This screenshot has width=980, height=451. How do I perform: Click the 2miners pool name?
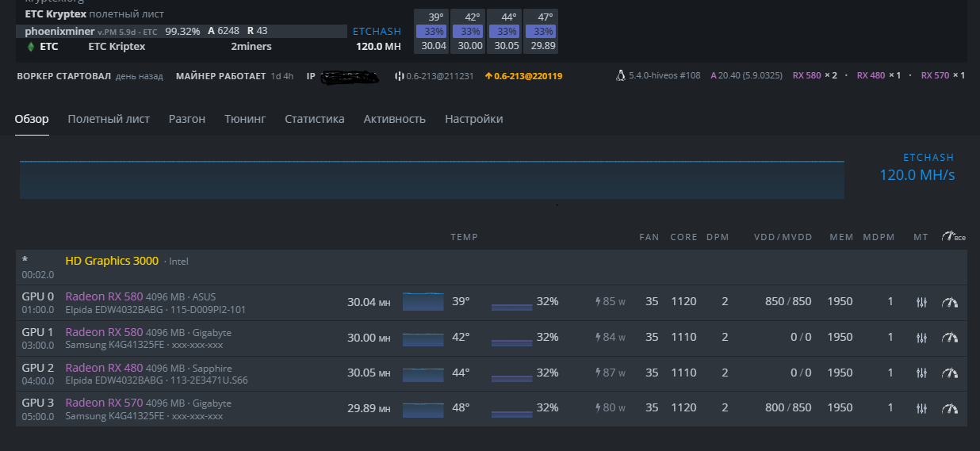(x=251, y=47)
